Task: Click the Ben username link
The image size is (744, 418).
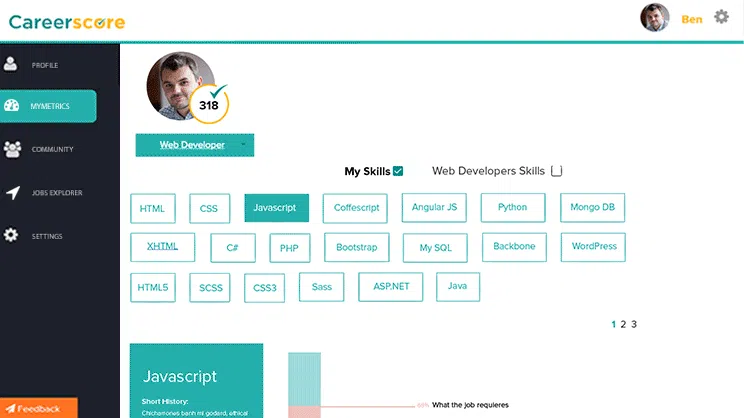Action: click(x=692, y=19)
